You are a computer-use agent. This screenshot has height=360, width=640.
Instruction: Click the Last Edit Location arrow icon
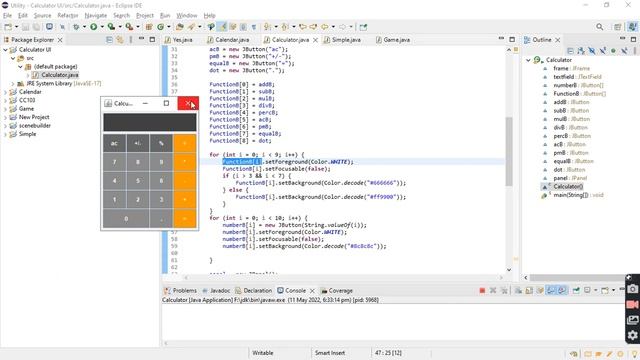point(302,27)
